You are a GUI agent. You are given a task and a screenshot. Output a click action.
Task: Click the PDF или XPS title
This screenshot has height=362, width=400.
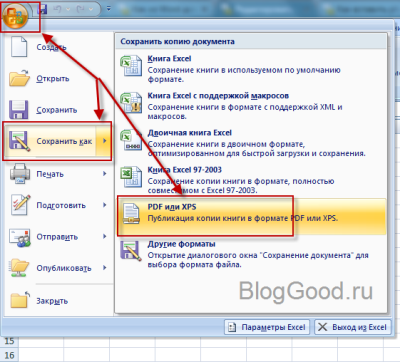point(172,207)
